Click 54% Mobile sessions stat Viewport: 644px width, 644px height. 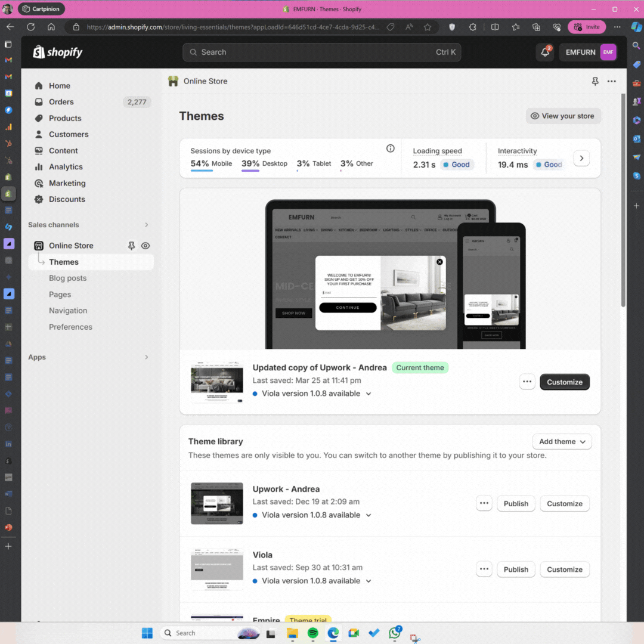[x=211, y=164]
